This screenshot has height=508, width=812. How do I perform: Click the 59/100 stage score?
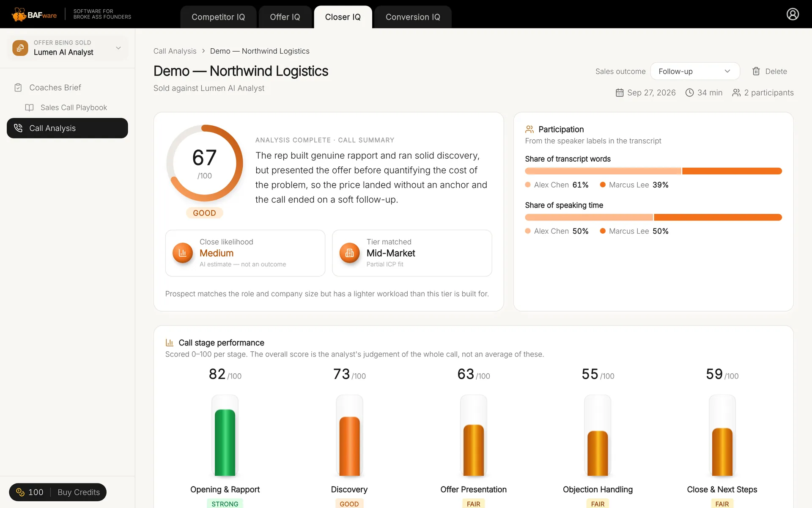(x=722, y=374)
